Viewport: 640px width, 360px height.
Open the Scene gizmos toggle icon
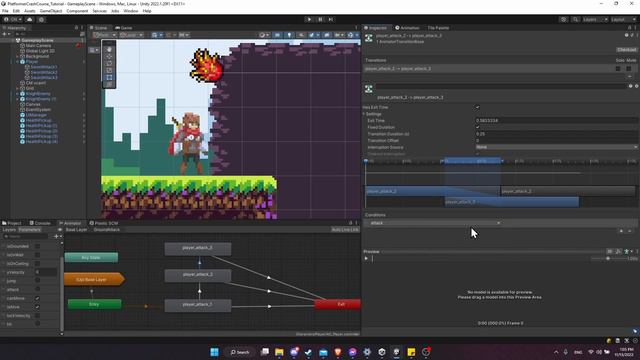click(350, 35)
